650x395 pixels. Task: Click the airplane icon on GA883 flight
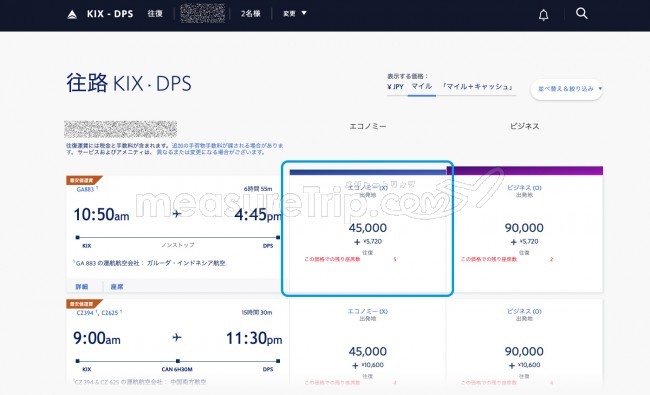pos(177,214)
